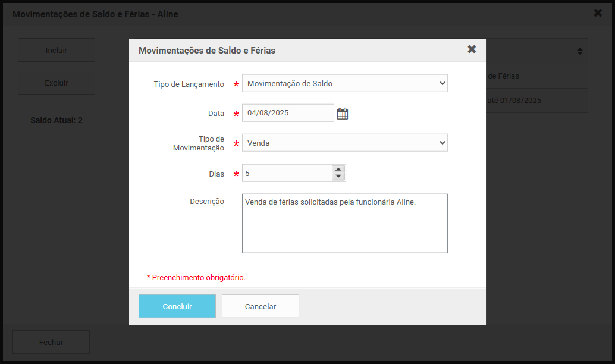Select the row ending in 'de Férias'

coord(537,76)
